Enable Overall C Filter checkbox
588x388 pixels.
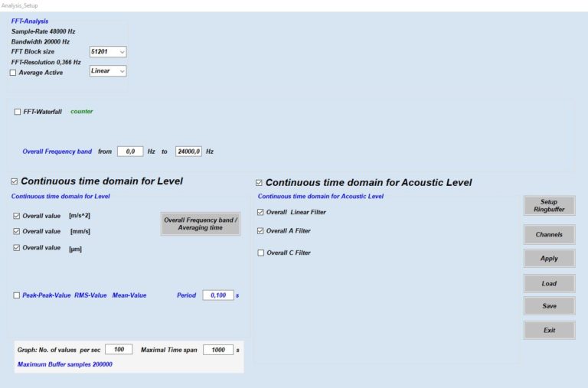(x=260, y=253)
